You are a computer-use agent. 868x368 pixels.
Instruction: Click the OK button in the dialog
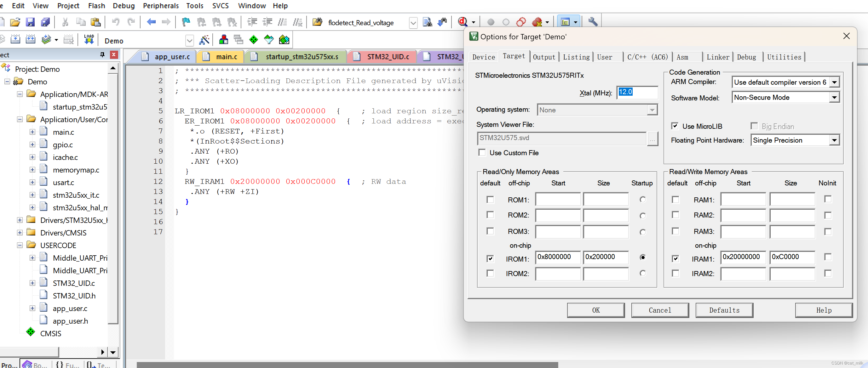(x=596, y=310)
